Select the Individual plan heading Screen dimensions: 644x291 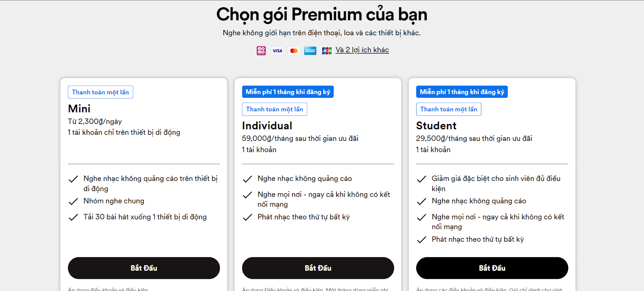click(x=267, y=126)
